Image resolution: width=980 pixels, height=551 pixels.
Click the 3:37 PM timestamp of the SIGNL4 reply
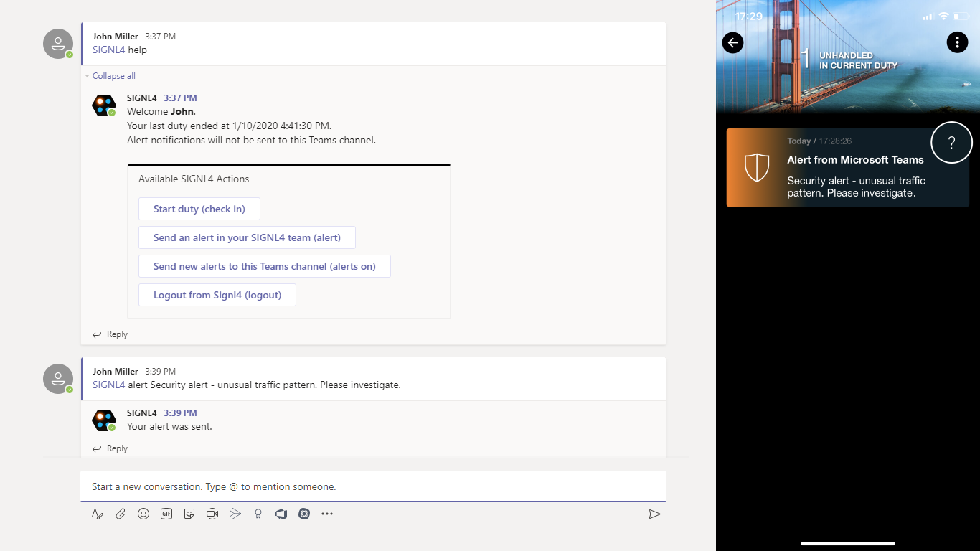point(180,98)
